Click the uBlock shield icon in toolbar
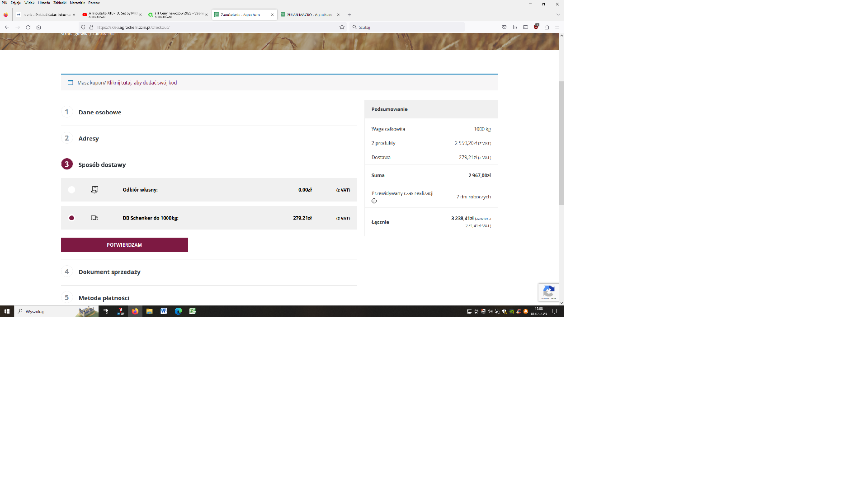The image size is (868, 488). [536, 27]
